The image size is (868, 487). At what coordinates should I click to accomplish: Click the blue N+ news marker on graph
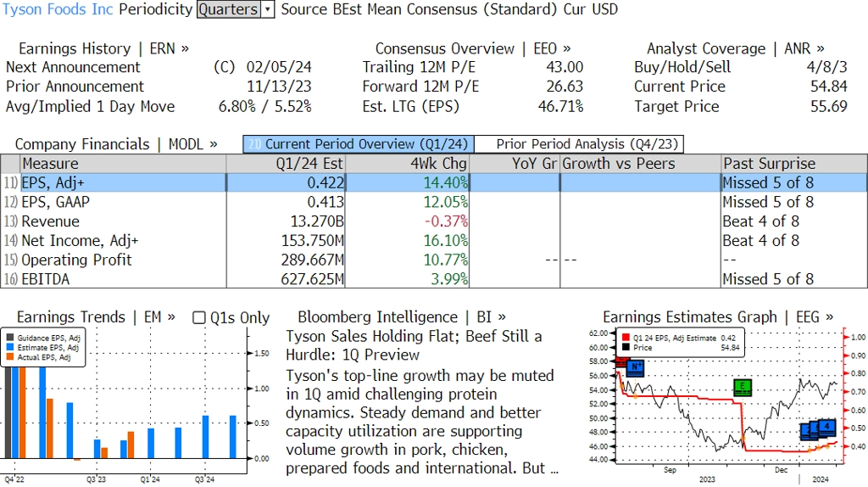coord(635,367)
